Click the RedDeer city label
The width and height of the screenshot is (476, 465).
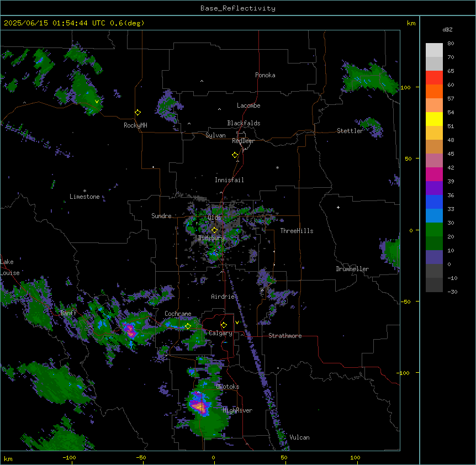pos(243,141)
